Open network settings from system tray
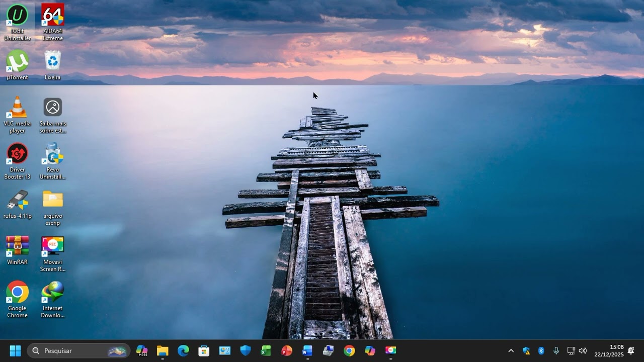Viewport: 644px width, 362px height. pyautogui.click(x=571, y=351)
